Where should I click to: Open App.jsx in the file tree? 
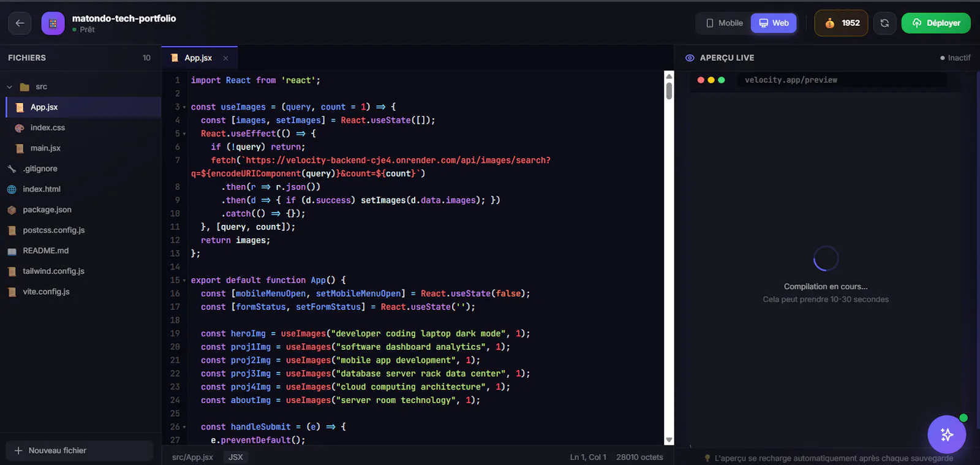click(84, 107)
